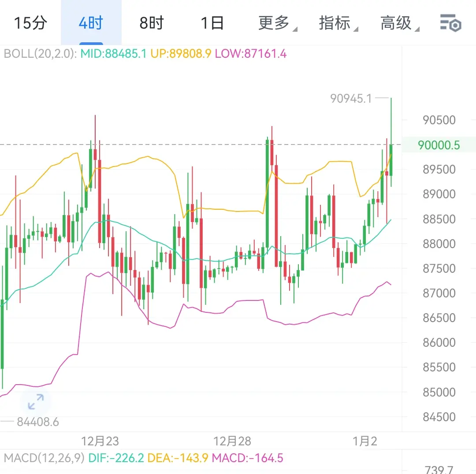476x474 pixels.
Task: Click the MACD(12,26,9) indicator label
Action: (x=44, y=458)
